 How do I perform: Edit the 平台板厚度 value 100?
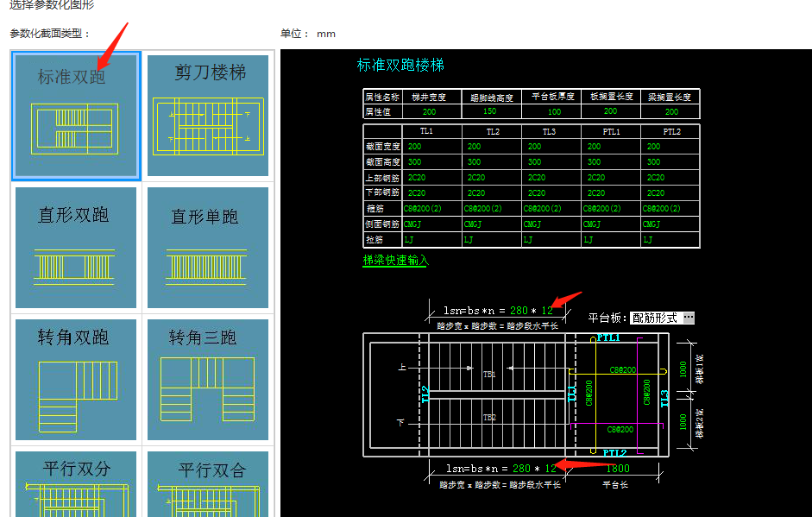coord(554,112)
